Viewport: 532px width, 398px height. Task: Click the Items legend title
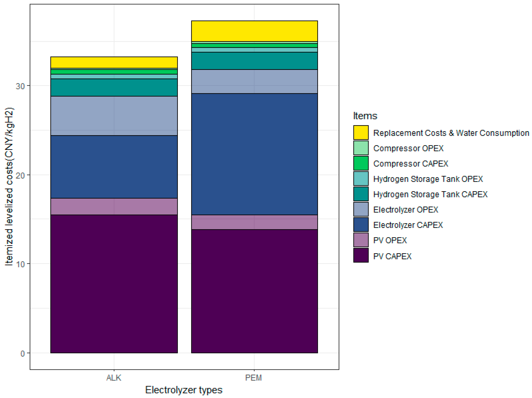point(365,116)
